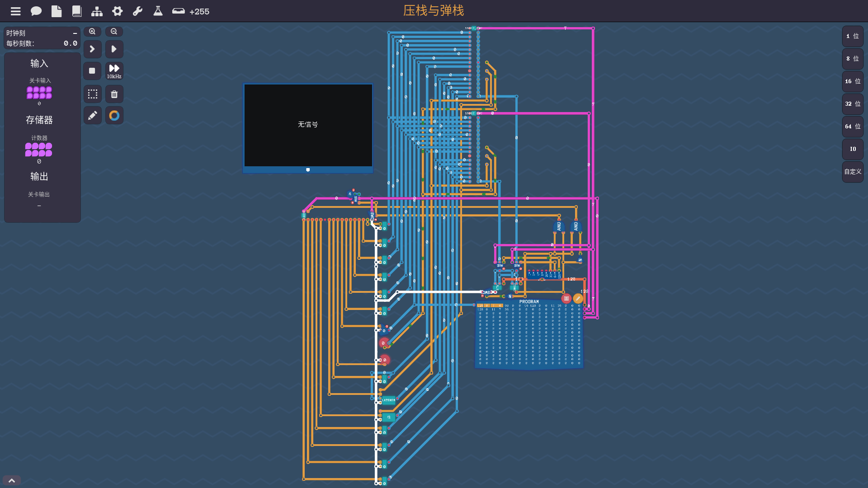
Task: Expand the bottom-left chevron panel
Action: tap(12, 480)
